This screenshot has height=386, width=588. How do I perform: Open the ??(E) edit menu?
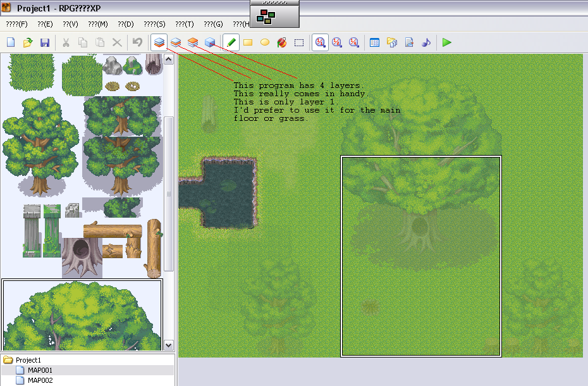pos(45,24)
